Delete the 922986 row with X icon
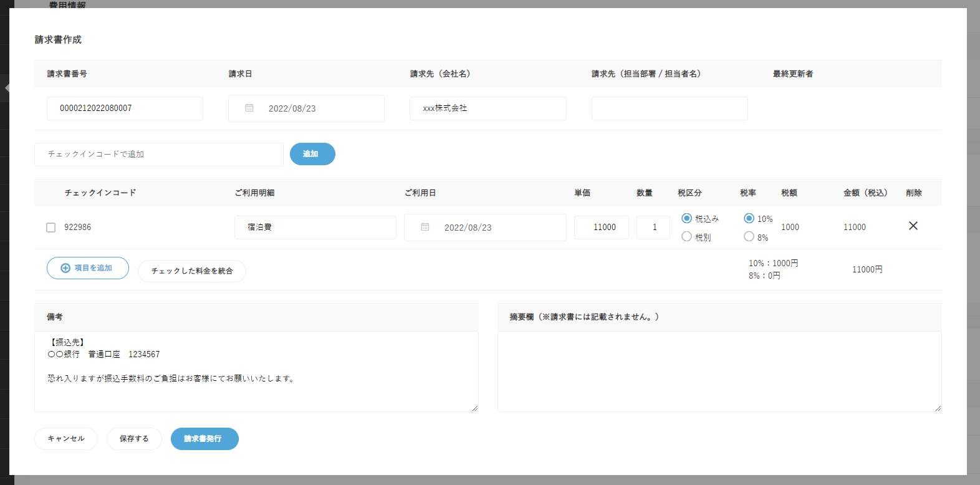The image size is (980, 485). pos(913,226)
